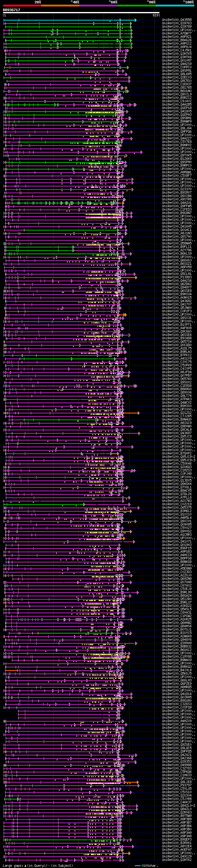Screen dimensions: 197x868
Task: Go to UniRef100_C1E8G6 entry
Action: click(x=177, y=386)
